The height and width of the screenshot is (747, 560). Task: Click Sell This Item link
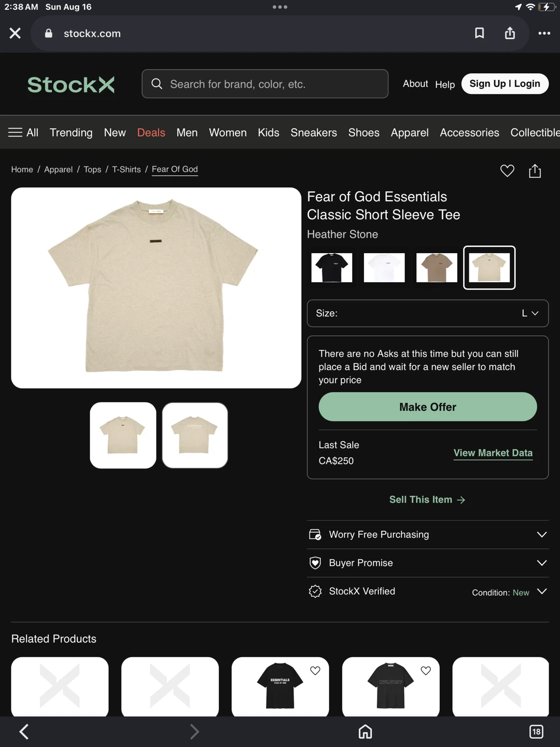coord(427,500)
